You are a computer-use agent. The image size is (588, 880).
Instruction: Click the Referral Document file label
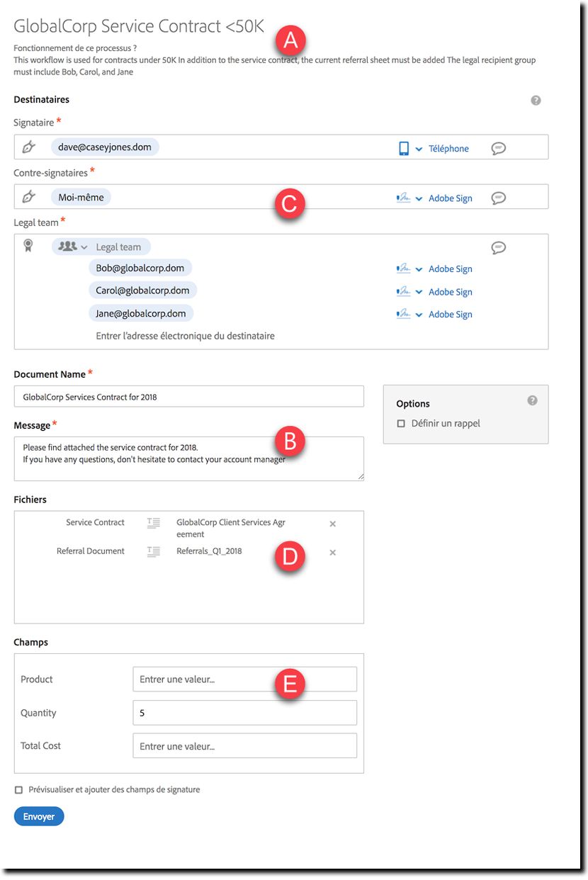(x=91, y=551)
